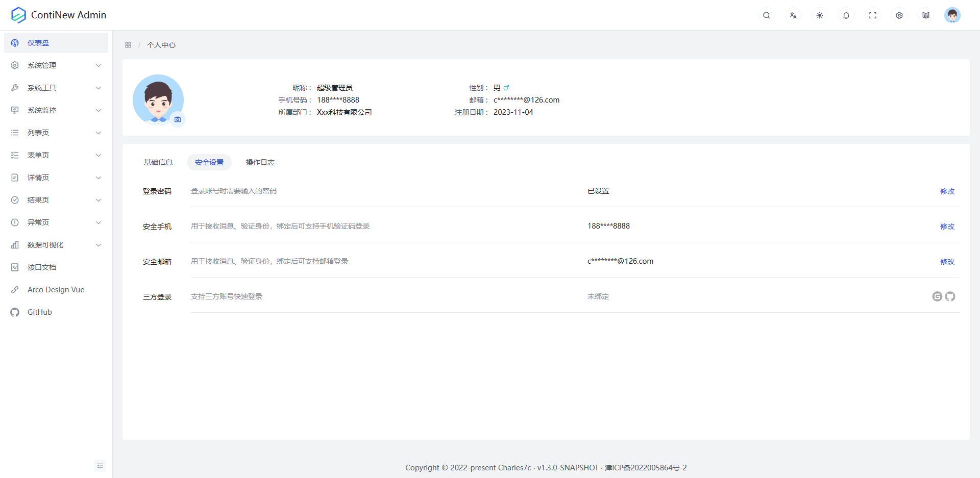Expand the 系统管理 menu
This screenshot has height=478, width=980.
[x=56, y=65]
